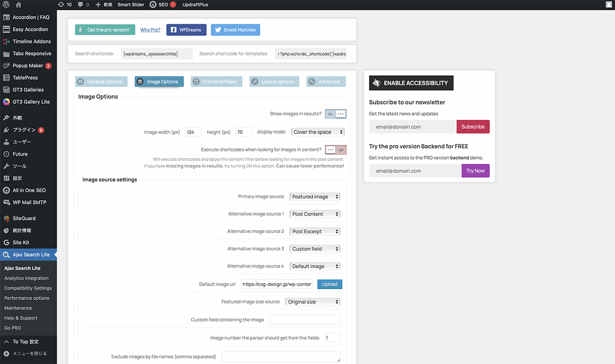Expand the Primary image source dropdown
Image resolution: width=615 pixels, height=364 pixels.
click(315, 197)
